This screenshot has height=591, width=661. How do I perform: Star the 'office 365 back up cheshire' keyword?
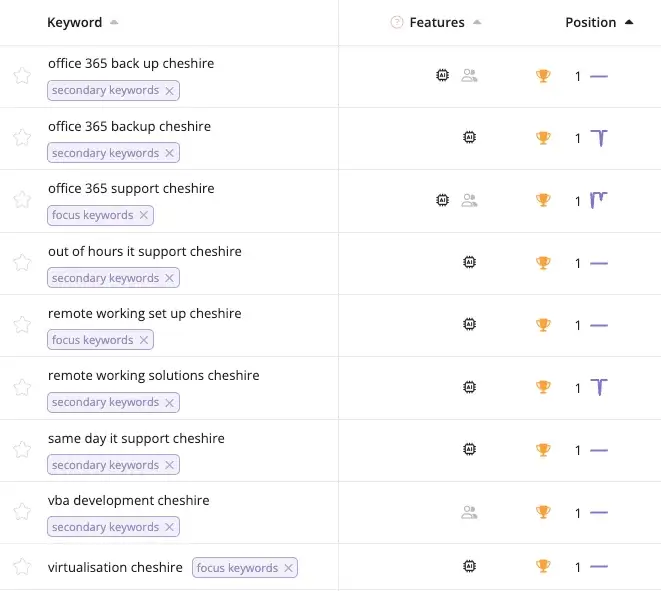[x=22, y=75]
